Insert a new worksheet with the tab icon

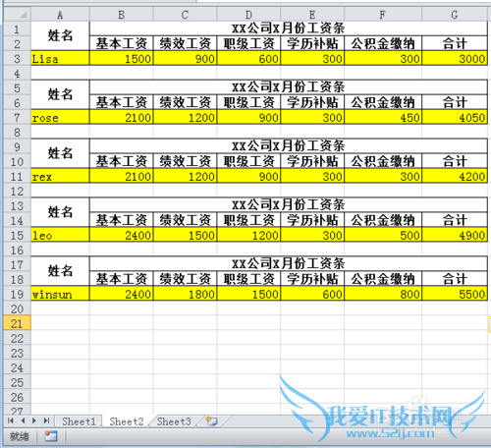click(x=212, y=421)
